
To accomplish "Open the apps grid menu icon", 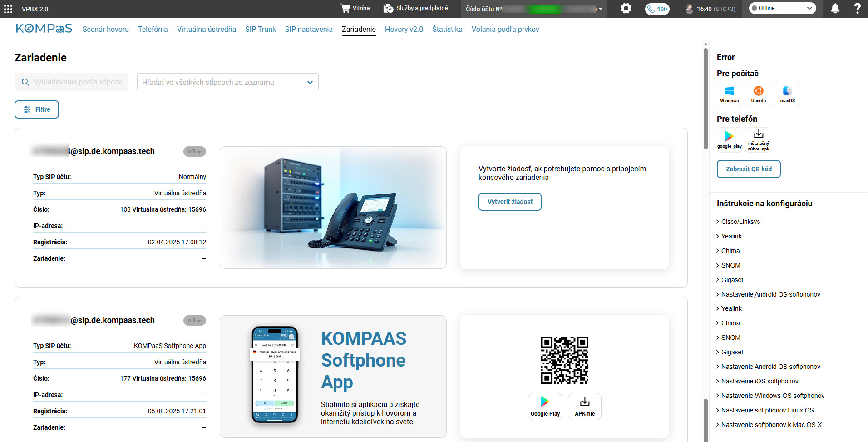I will coord(8,9).
